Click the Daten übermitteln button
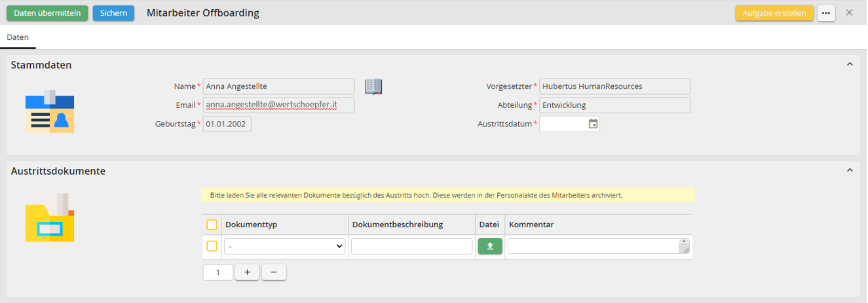The width and height of the screenshot is (868, 303). (x=47, y=13)
